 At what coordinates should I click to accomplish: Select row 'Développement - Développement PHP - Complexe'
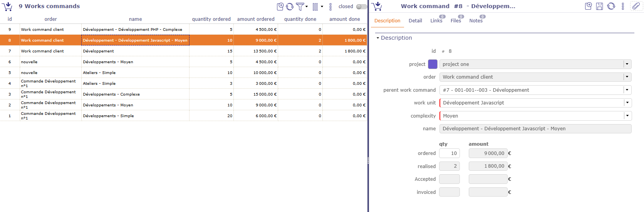(183, 29)
